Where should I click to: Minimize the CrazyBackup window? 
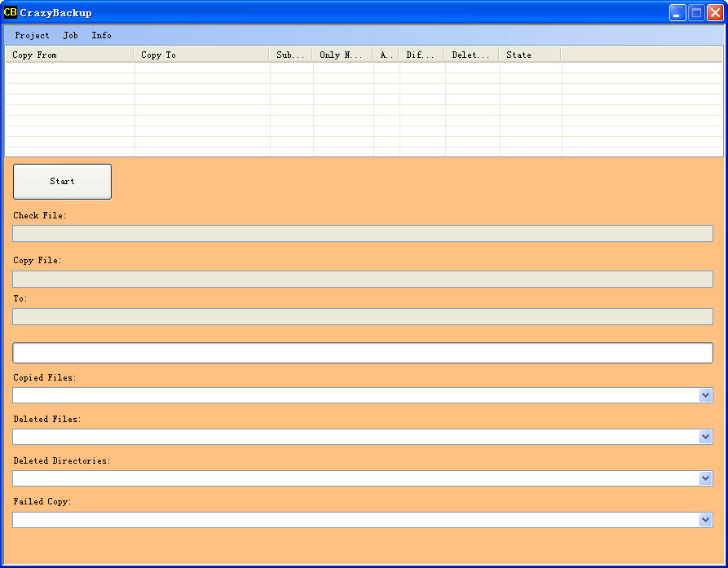(x=677, y=13)
